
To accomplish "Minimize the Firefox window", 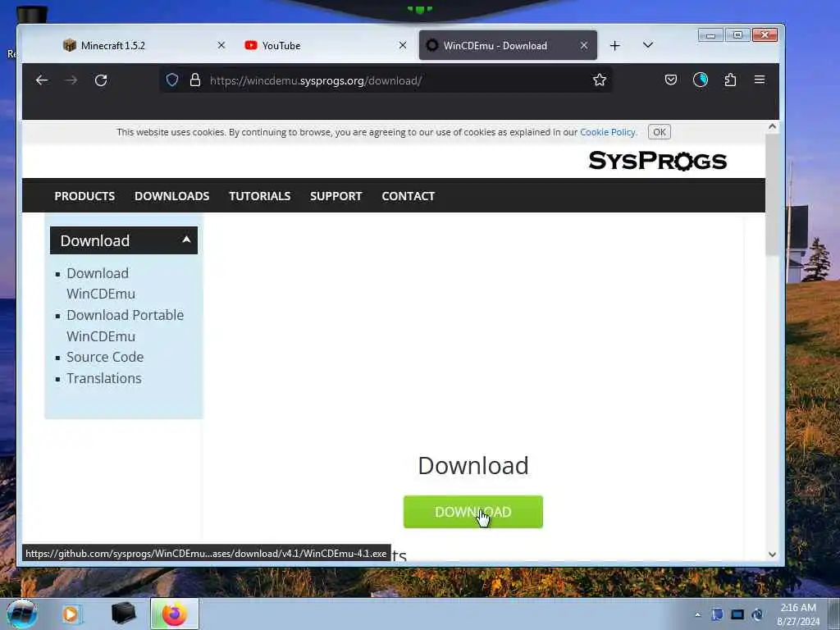I will (710, 35).
